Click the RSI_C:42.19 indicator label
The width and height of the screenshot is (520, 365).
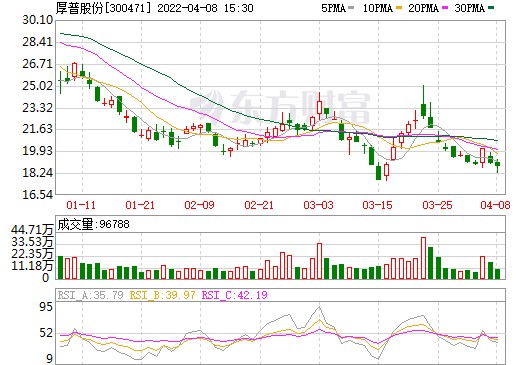pos(235,295)
